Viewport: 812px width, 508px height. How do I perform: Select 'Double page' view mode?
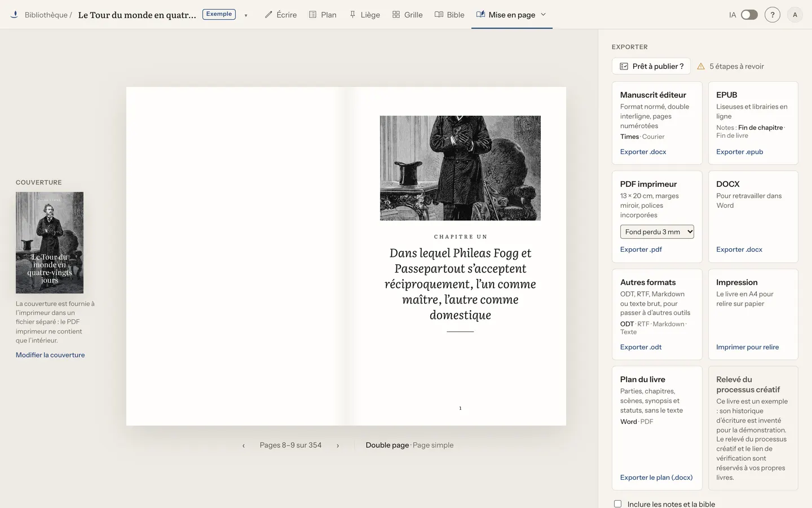387,445
